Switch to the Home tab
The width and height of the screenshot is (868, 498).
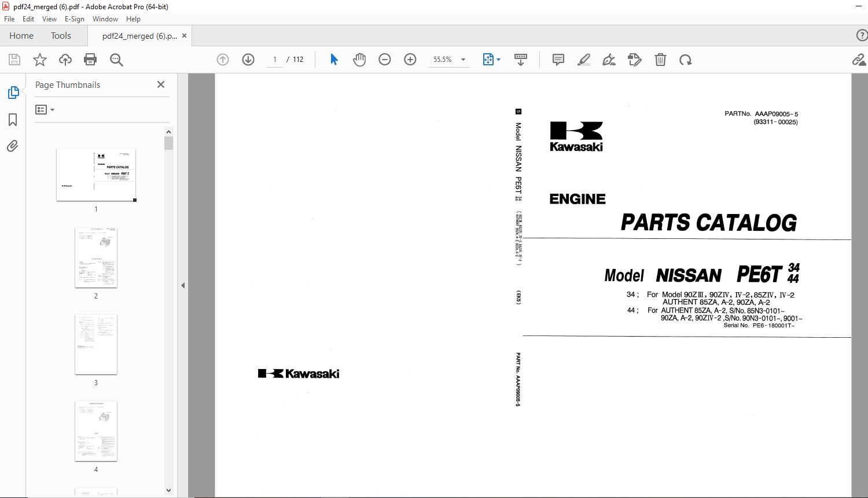21,36
